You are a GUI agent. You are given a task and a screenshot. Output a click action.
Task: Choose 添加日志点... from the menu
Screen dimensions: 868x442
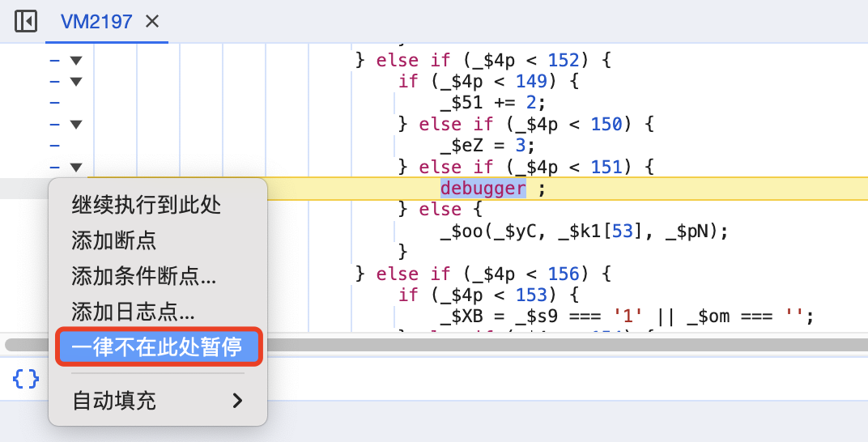tap(133, 311)
